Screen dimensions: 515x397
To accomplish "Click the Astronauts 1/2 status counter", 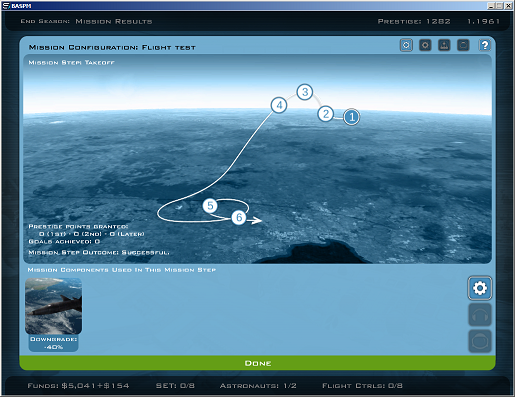I will (258, 386).
